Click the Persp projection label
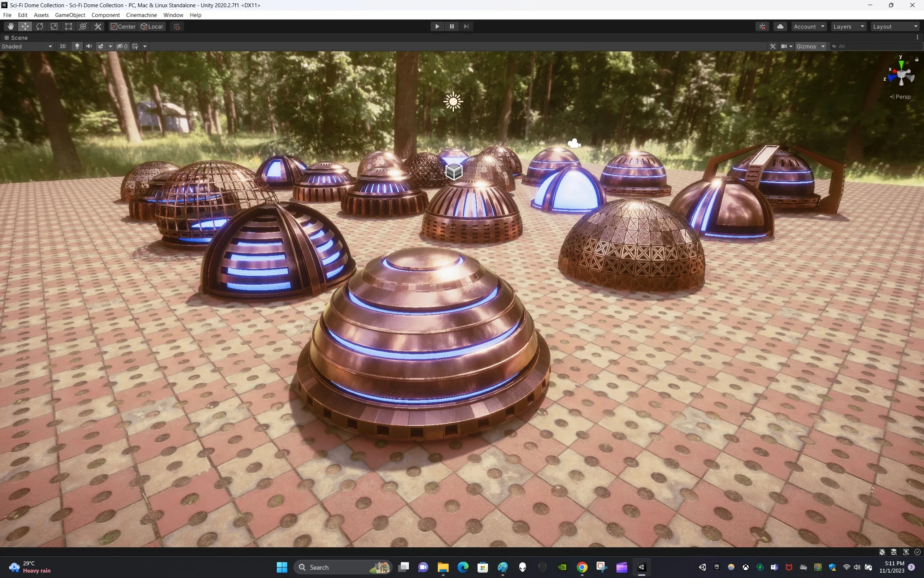Screen dimensions: 924x578 coord(900,97)
